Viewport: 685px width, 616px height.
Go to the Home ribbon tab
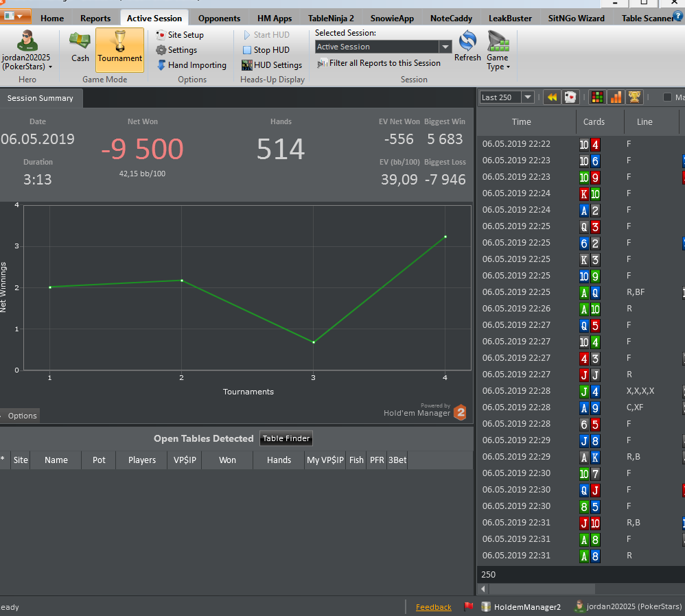[x=52, y=19]
